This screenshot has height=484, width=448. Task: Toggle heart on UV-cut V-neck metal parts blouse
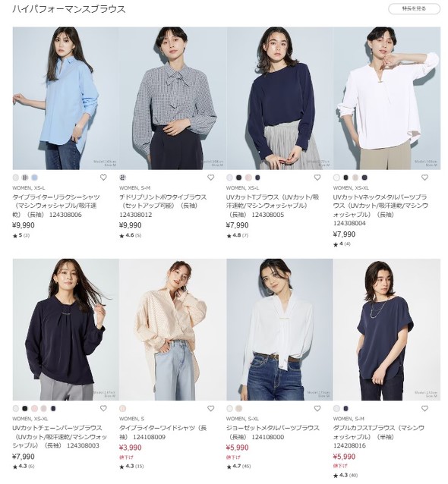(x=424, y=178)
